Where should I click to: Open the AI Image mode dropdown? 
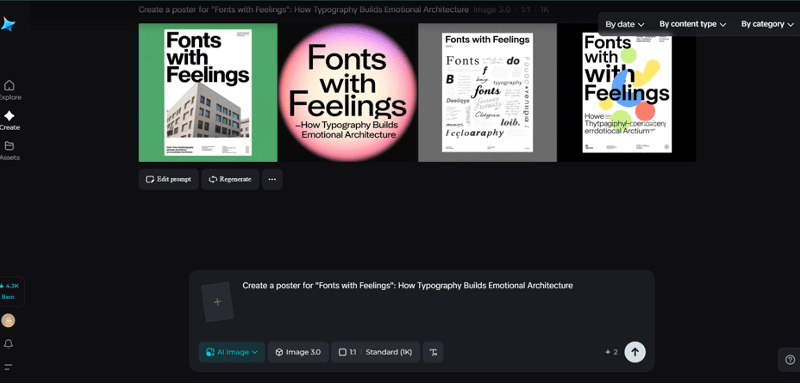pyautogui.click(x=232, y=352)
